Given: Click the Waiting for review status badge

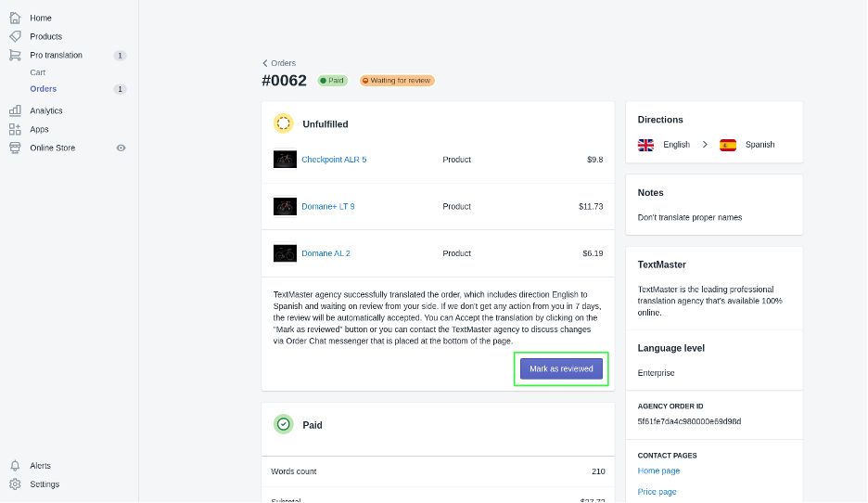Looking at the screenshot, I should click(398, 81).
